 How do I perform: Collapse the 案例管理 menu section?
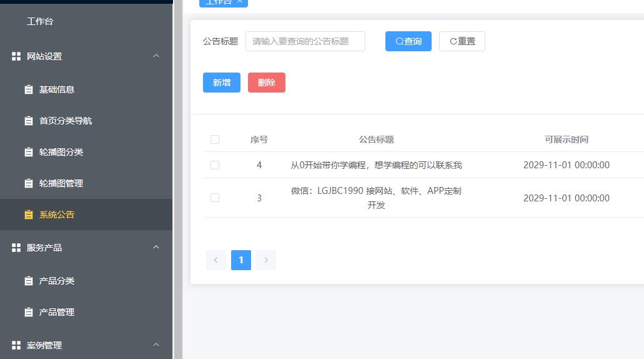pyautogui.click(x=156, y=345)
